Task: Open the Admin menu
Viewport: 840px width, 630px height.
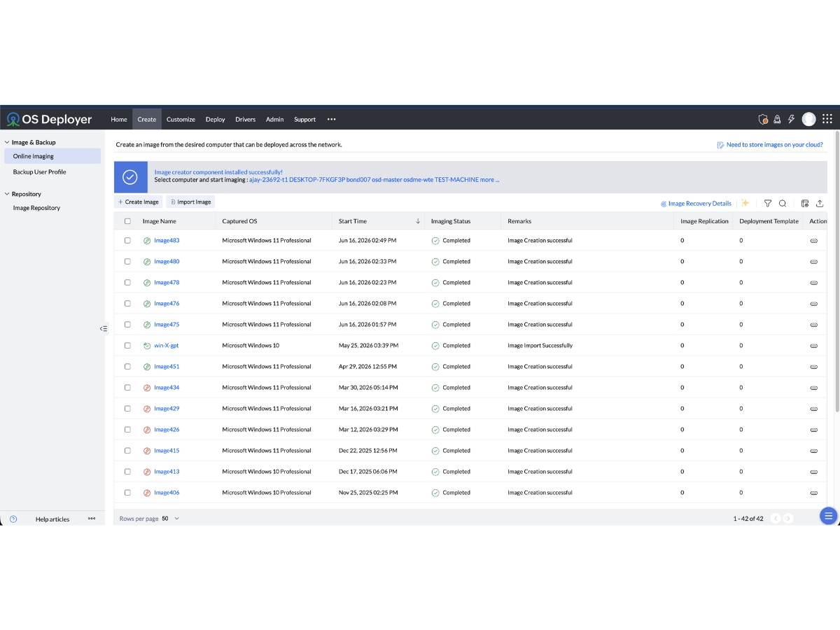Action: click(x=274, y=119)
